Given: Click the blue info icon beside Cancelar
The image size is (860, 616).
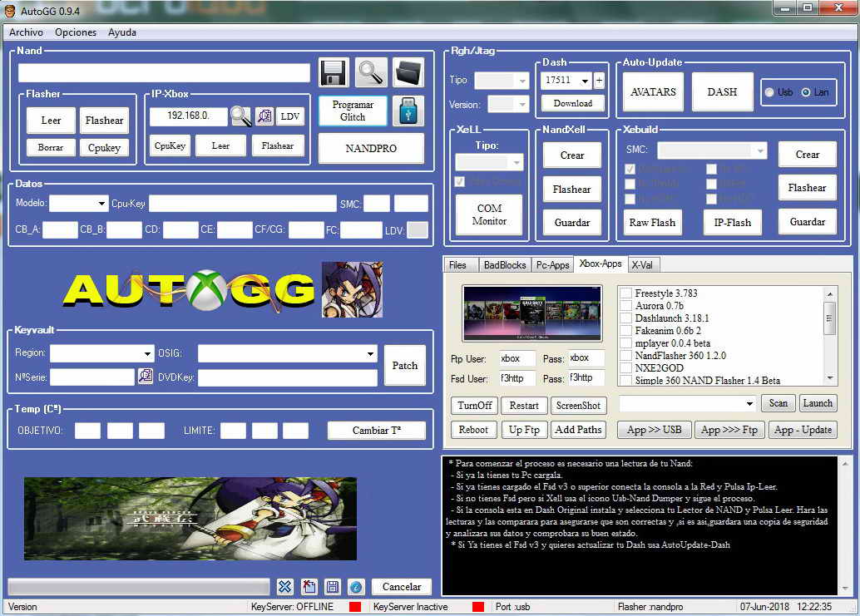Looking at the screenshot, I should coord(356,587).
